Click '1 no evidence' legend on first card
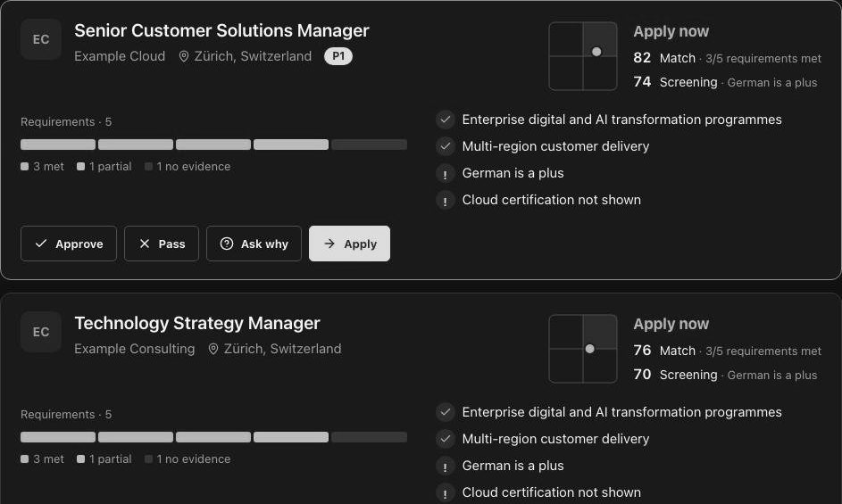 (188, 167)
